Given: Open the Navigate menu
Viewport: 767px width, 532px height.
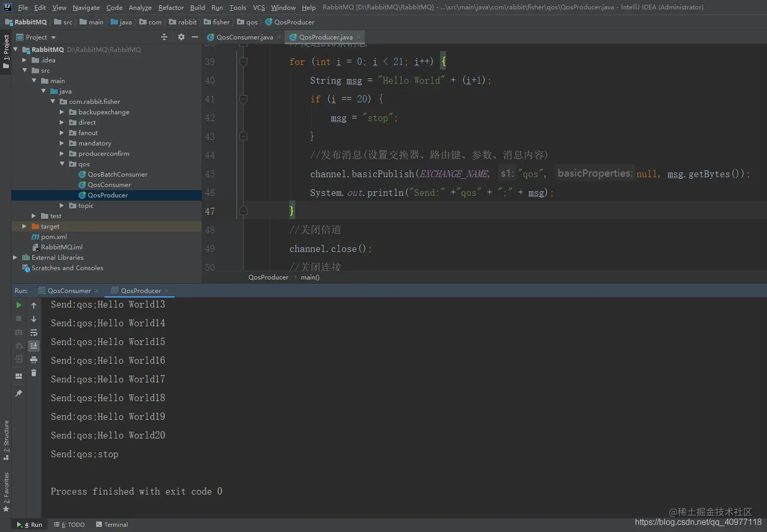Looking at the screenshot, I should pos(86,7).
